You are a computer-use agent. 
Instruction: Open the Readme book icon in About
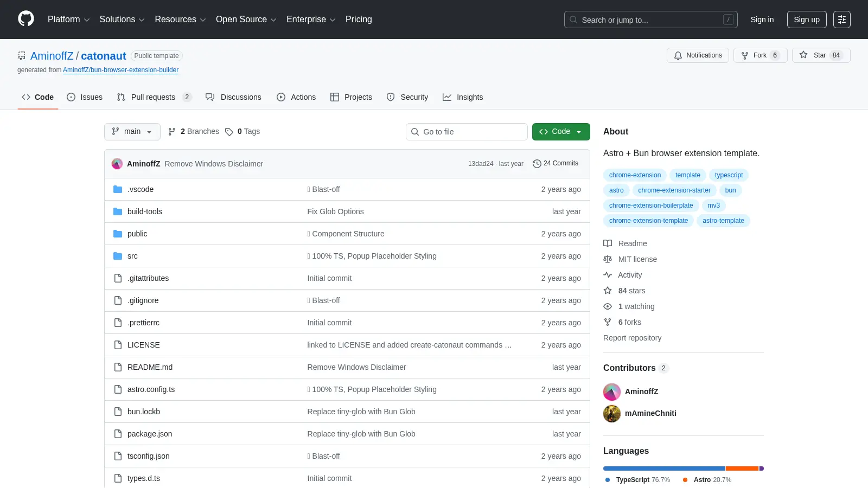[608, 243]
